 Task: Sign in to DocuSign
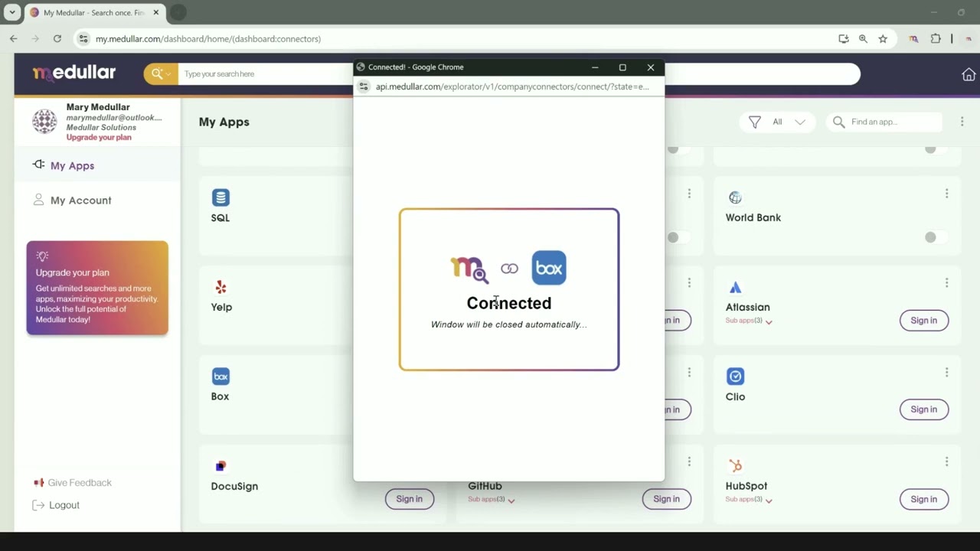(x=409, y=499)
